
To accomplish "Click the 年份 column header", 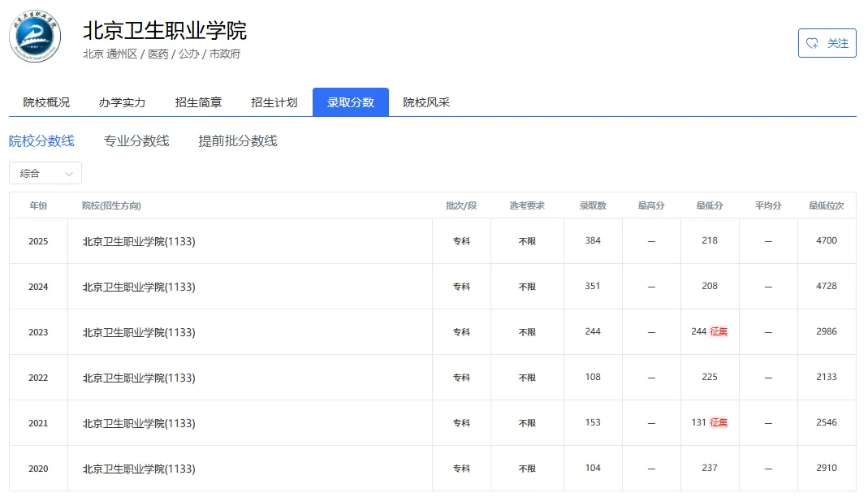I will [38, 205].
